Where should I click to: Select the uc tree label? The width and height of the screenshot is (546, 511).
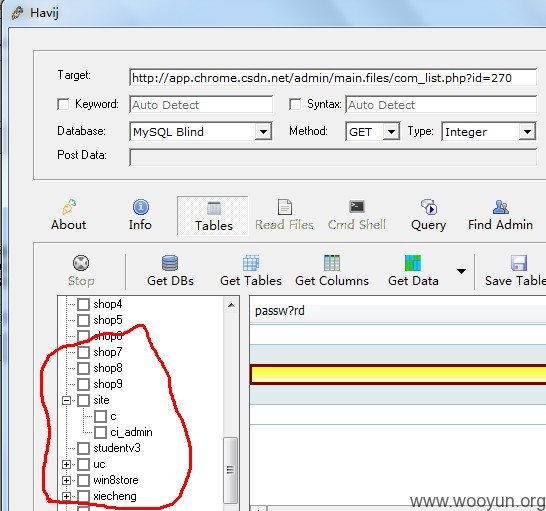point(99,464)
